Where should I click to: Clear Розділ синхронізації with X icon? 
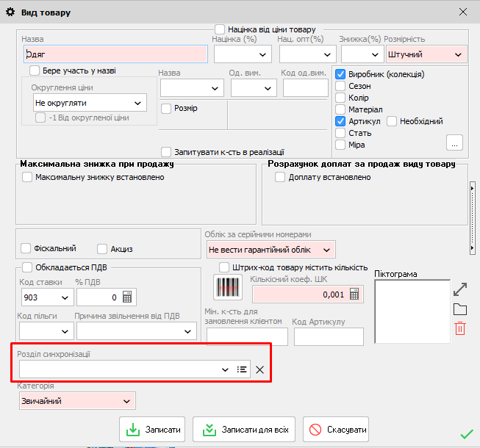[x=259, y=369]
